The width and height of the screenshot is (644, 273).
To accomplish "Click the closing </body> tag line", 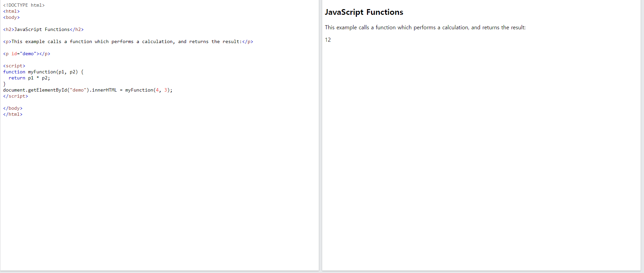I will tap(13, 108).
